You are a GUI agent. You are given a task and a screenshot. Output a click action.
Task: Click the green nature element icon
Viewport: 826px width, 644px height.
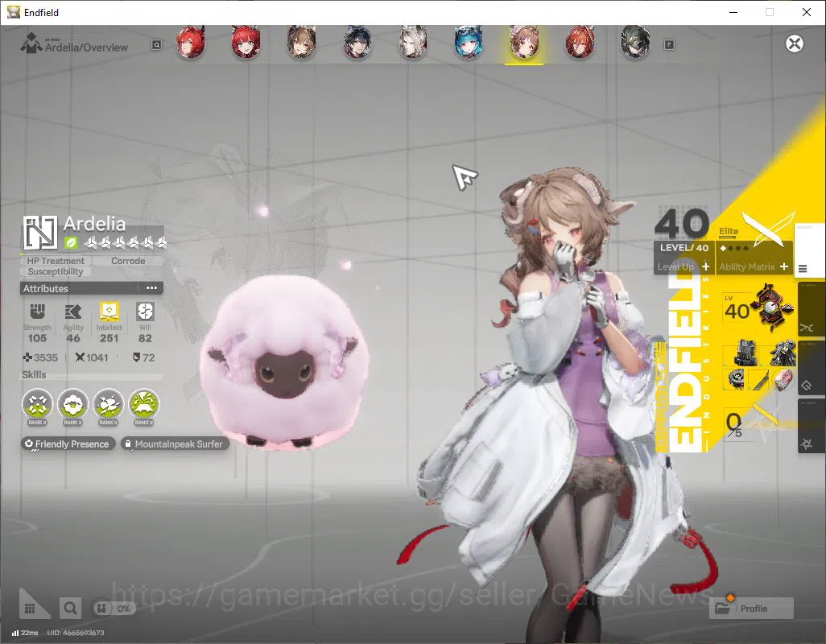[x=71, y=243]
